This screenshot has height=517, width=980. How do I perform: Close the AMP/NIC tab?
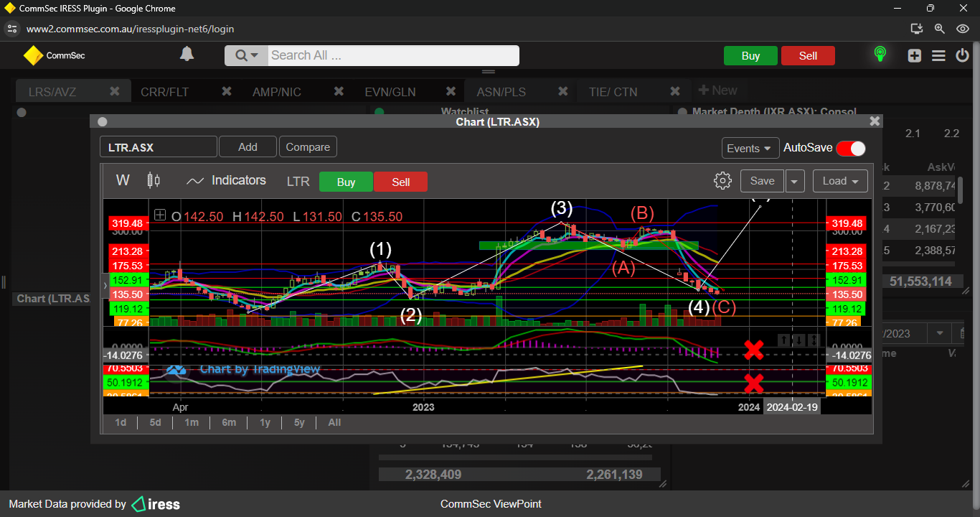tap(339, 91)
